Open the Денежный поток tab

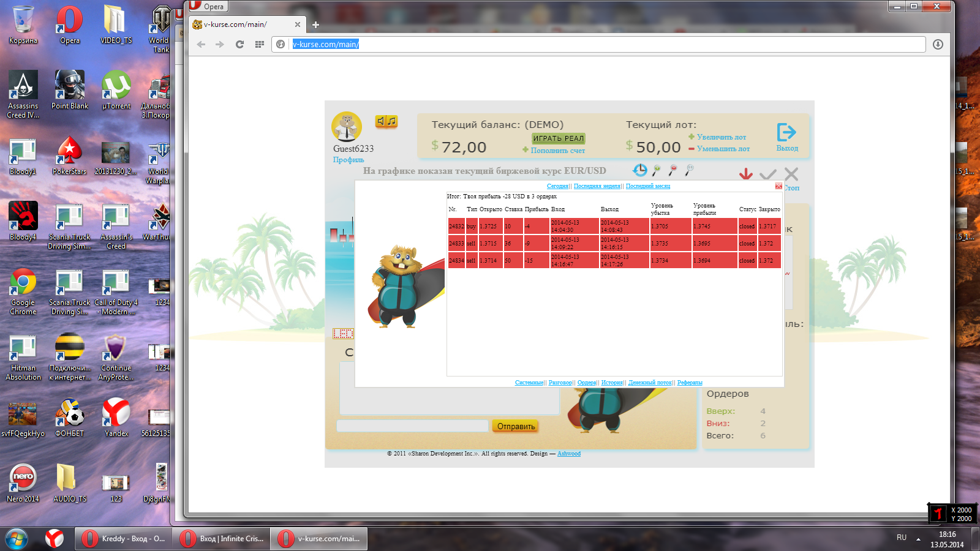[650, 383]
